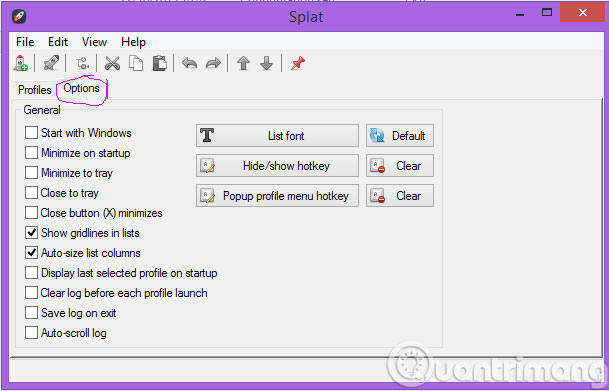Image resolution: width=609 pixels, height=391 pixels.
Task: Turn on Auto-scroll log
Action: (31, 333)
